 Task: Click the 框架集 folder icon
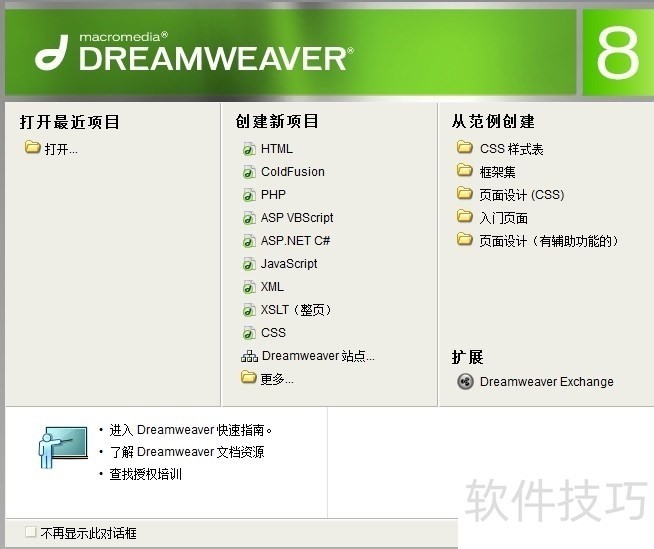point(464,170)
